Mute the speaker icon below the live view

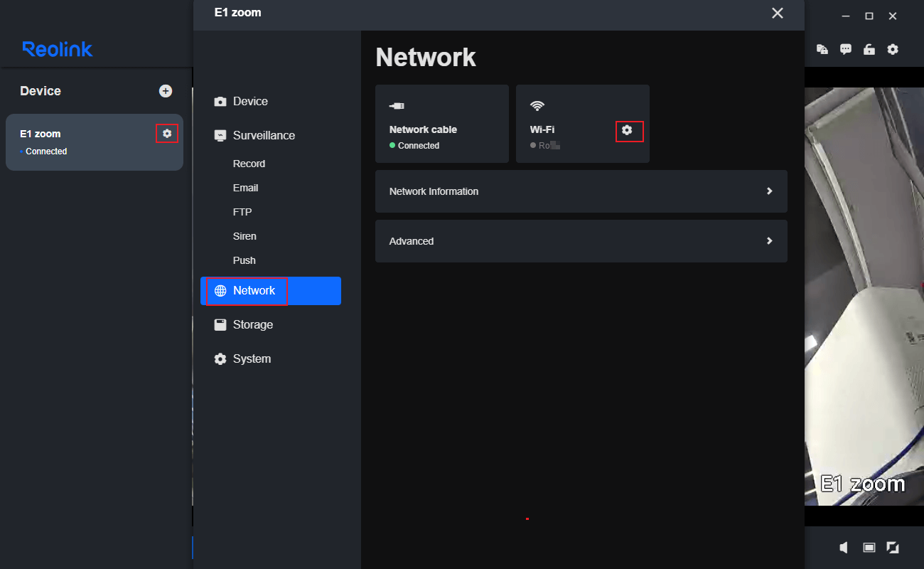click(x=843, y=547)
